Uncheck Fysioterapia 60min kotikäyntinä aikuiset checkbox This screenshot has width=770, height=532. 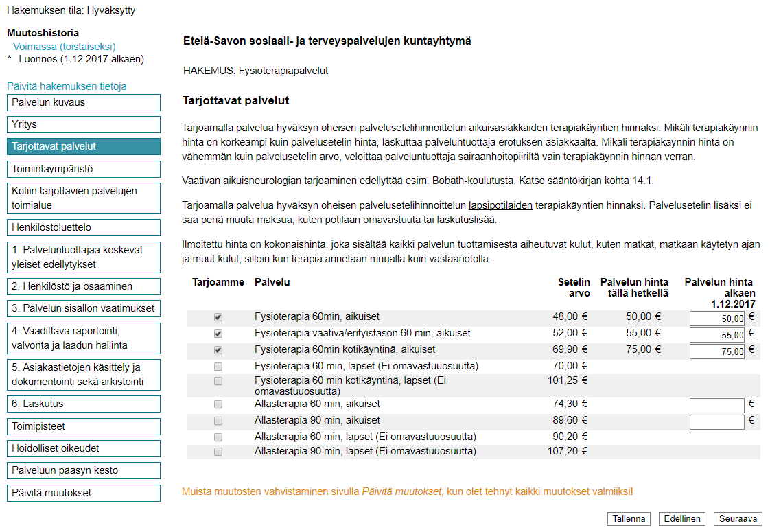218,350
